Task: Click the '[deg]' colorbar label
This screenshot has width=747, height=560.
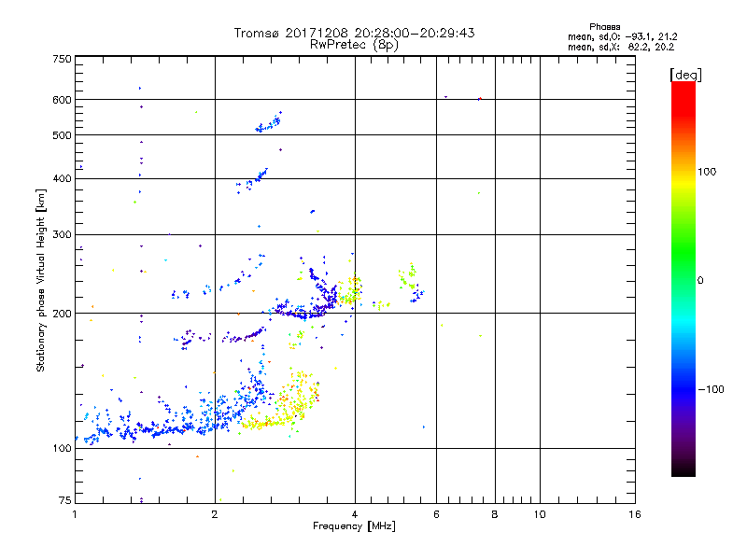Action: click(685, 75)
